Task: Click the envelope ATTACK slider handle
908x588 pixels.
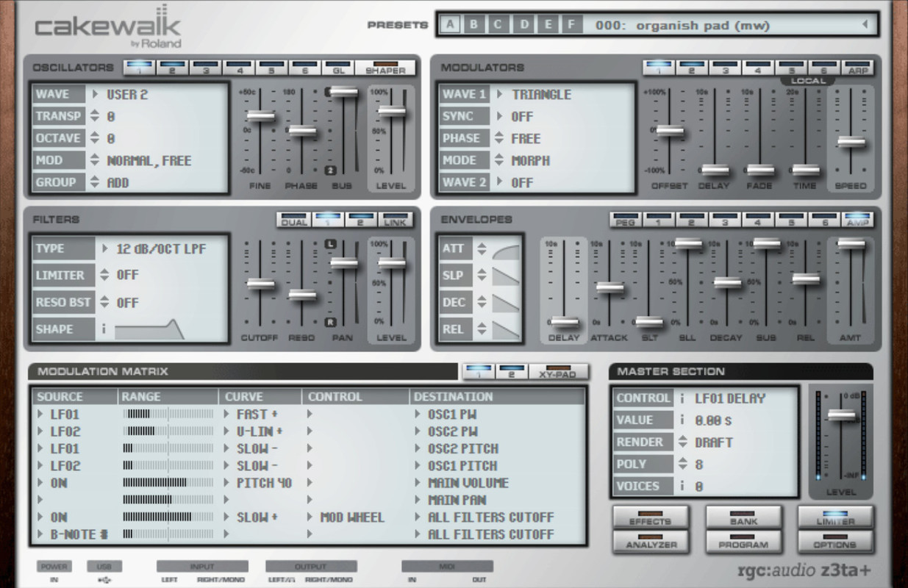Action: coord(609,287)
